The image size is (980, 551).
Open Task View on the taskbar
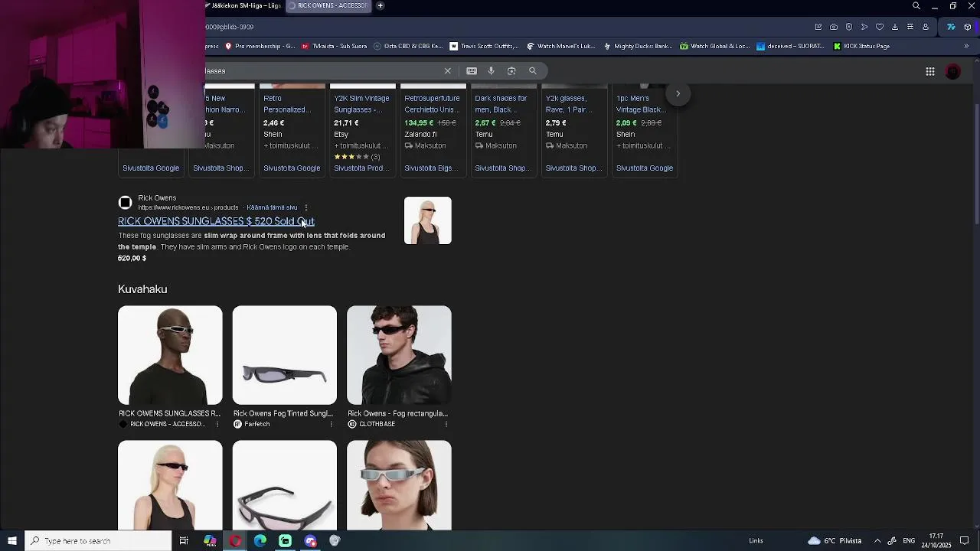tap(184, 541)
